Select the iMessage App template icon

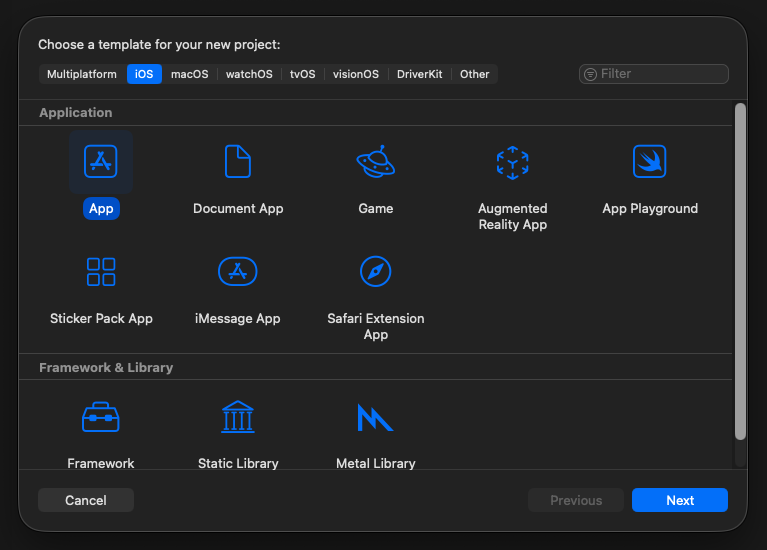click(x=238, y=271)
